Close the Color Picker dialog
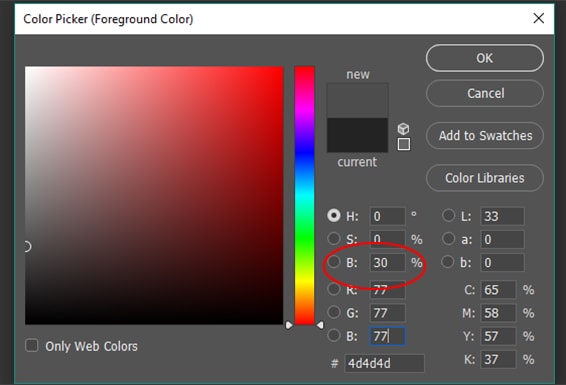This screenshot has width=566, height=385. (539, 18)
